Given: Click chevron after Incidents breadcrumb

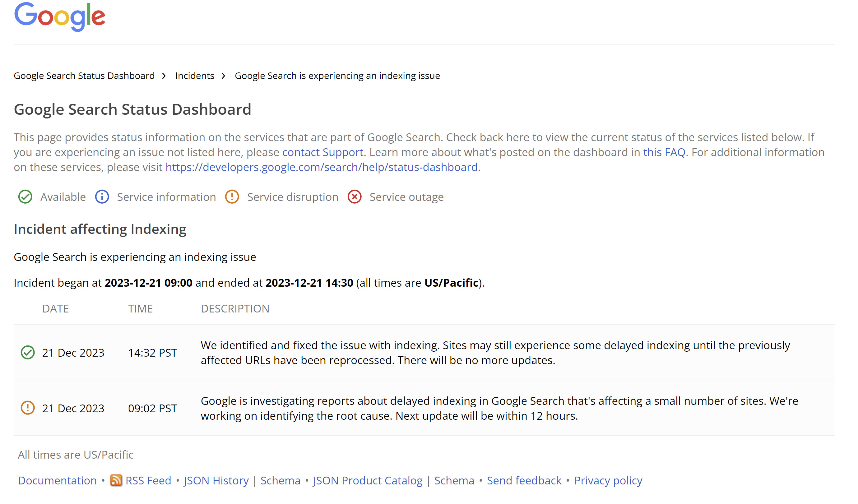Looking at the screenshot, I should coord(224,76).
